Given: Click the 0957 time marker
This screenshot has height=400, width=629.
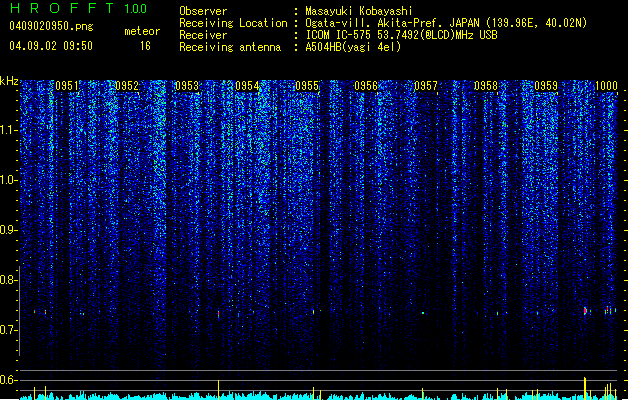Looking at the screenshot, I should coord(426,86).
